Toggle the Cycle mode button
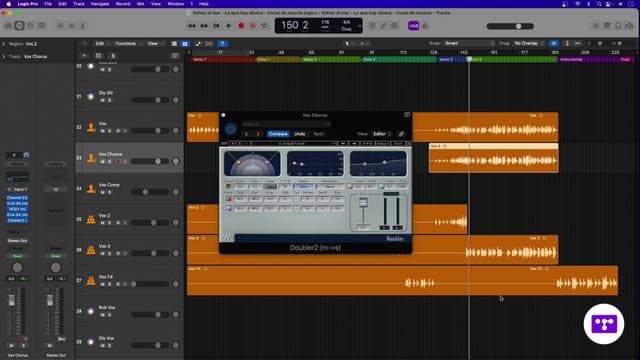This screenshot has height=360, width=640. pyautogui.click(x=264, y=26)
